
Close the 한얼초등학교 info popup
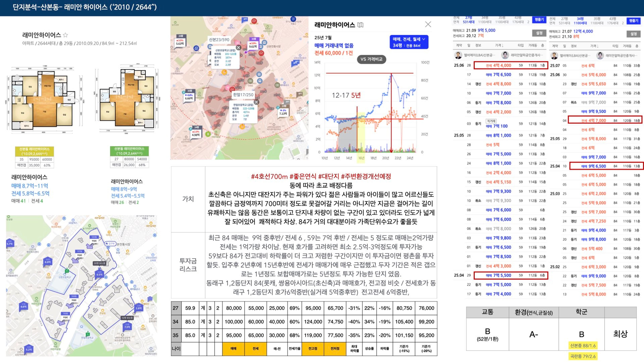(256, 102)
